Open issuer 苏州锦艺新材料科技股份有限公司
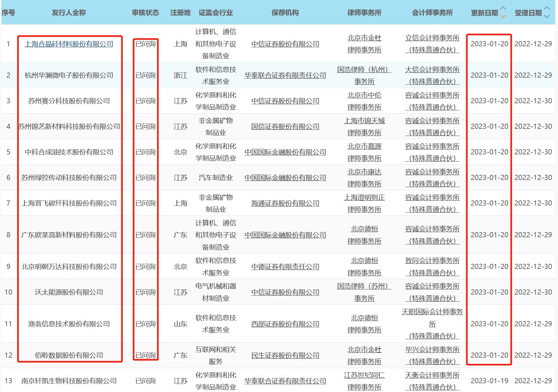 pyautogui.click(x=69, y=127)
